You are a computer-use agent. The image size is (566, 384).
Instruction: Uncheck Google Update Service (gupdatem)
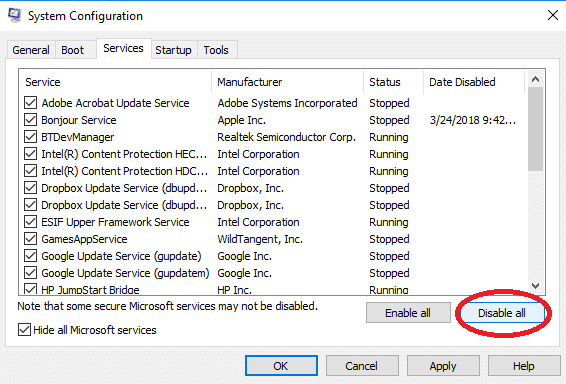(x=30, y=272)
